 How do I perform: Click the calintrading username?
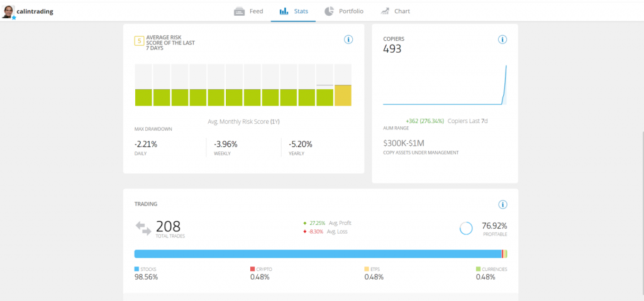pos(35,11)
